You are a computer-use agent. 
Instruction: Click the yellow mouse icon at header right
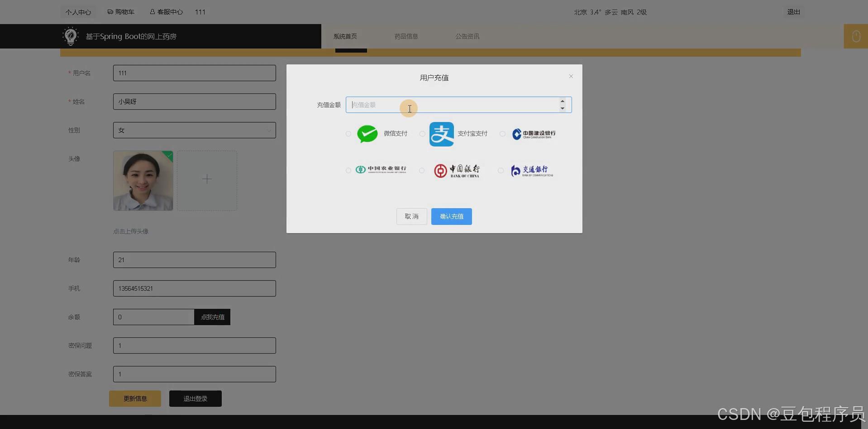pos(856,36)
